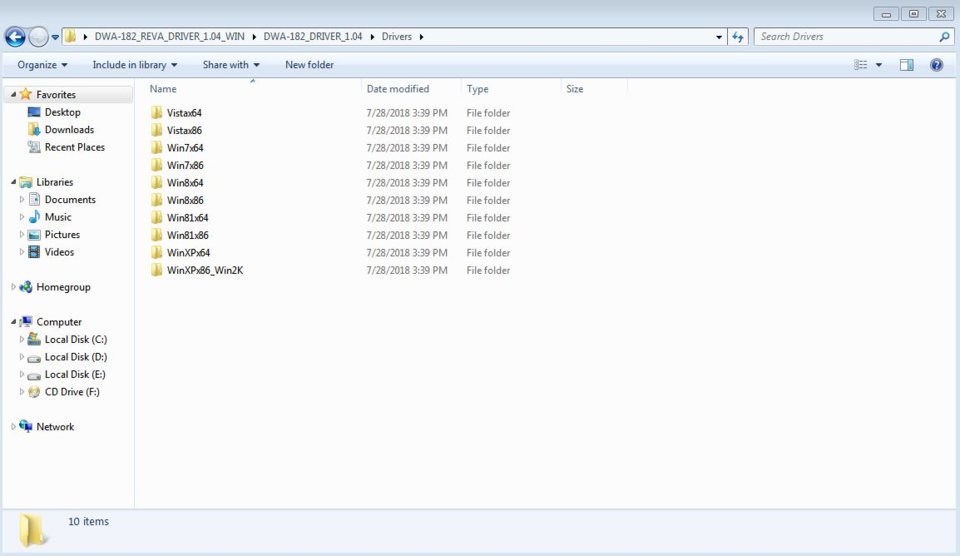Select the Win7x64 folder icon
This screenshot has height=556, width=960.
coord(157,148)
